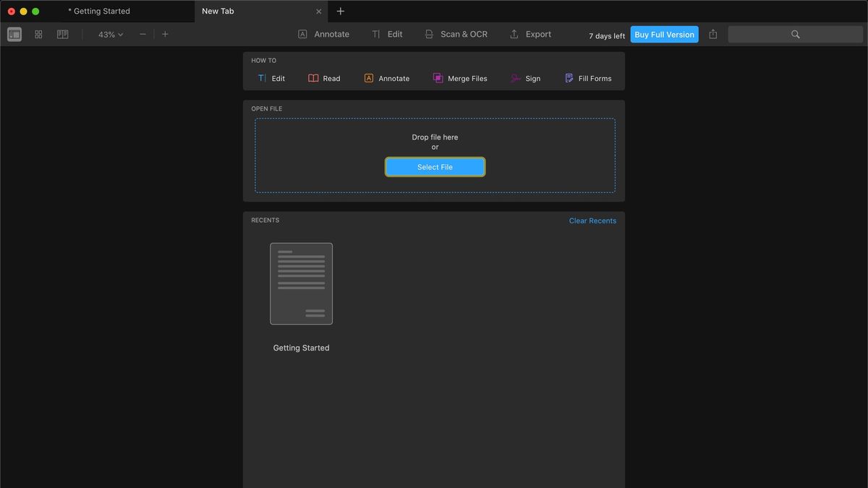The height and width of the screenshot is (488, 868).
Task: Open the Export options in the toolbar
Action: point(530,33)
